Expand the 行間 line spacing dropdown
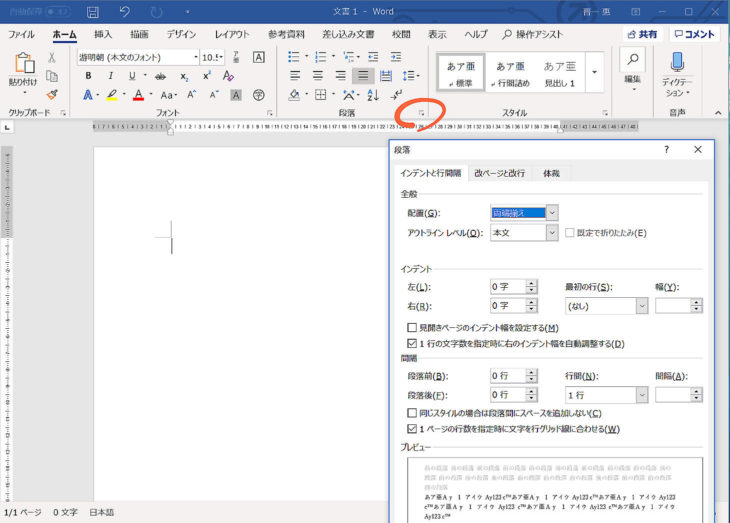Image resolution: width=730 pixels, height=523 pixels. (x=641, y=395)
